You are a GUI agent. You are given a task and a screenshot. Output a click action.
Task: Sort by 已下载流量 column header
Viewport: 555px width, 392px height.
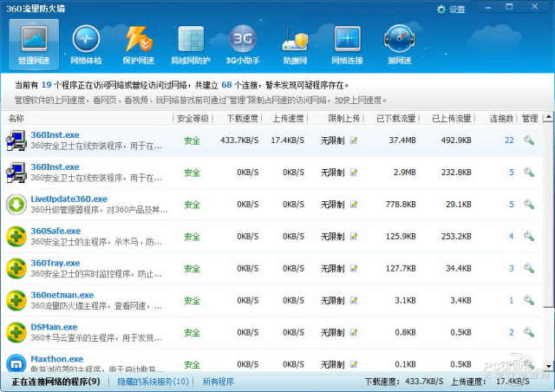coord(395,118)
